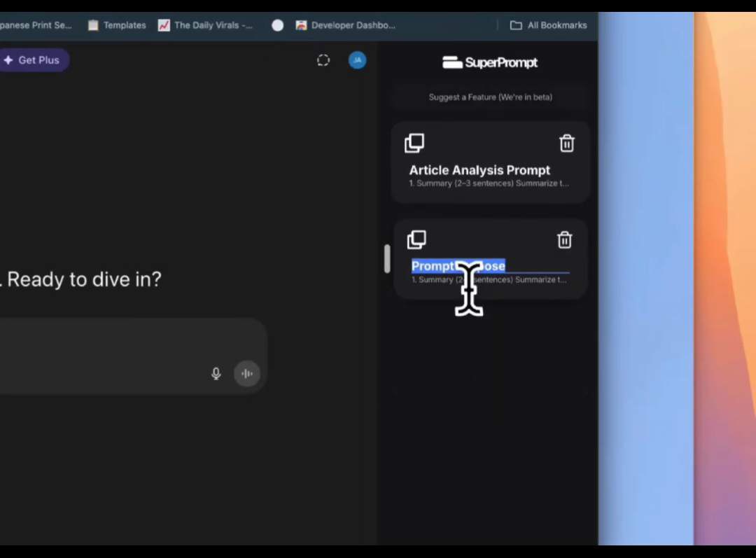The height and width of the screenshot is (558, 756).
Task: Open the Templates bookmark
Action: point(117,25)
